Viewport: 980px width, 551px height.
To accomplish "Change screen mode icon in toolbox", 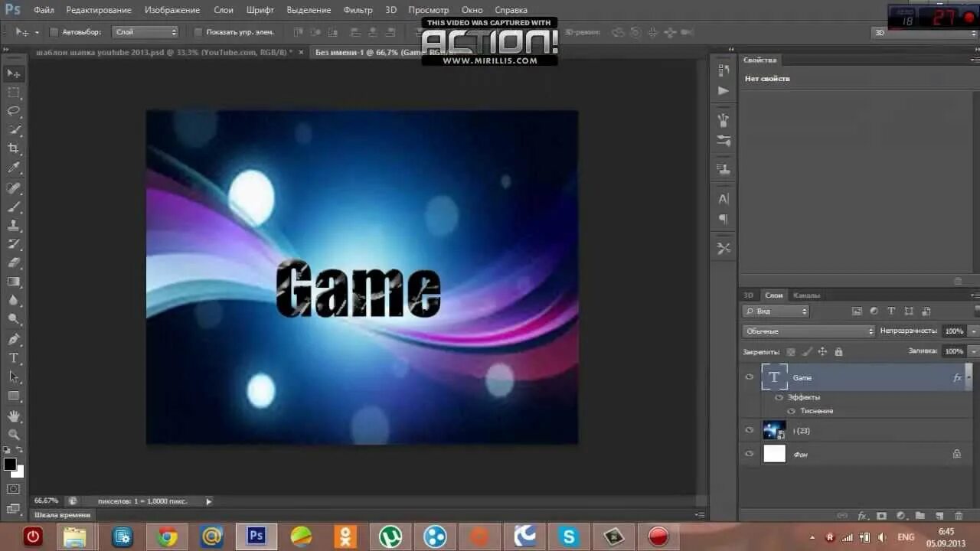I will pyautogui.click(x=14, y=508).
